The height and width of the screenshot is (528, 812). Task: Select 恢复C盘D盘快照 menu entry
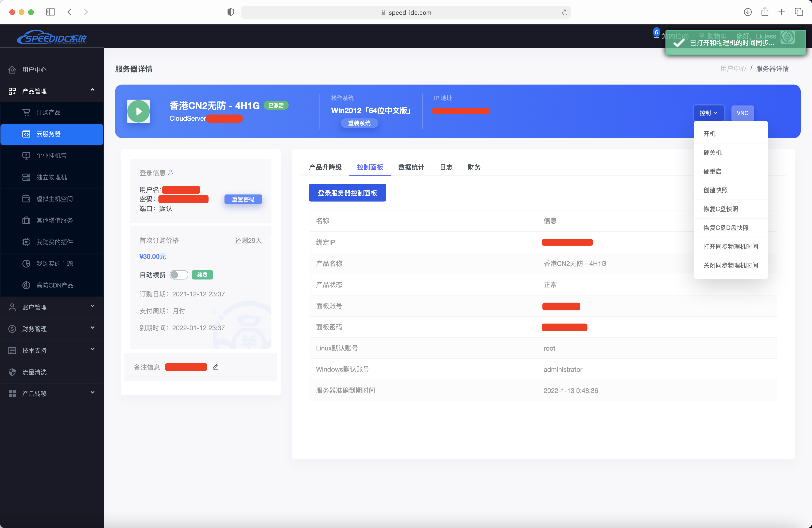[731, 228]
